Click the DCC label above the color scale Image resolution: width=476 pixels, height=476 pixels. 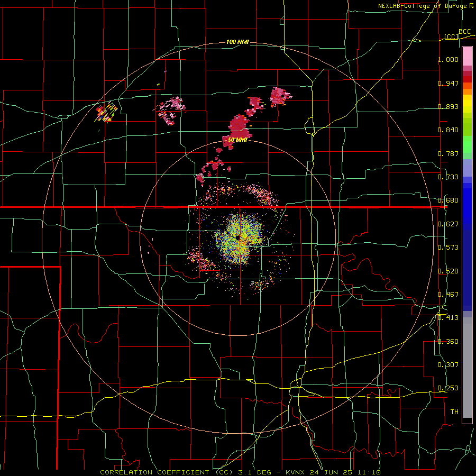(x=464, y=32)
